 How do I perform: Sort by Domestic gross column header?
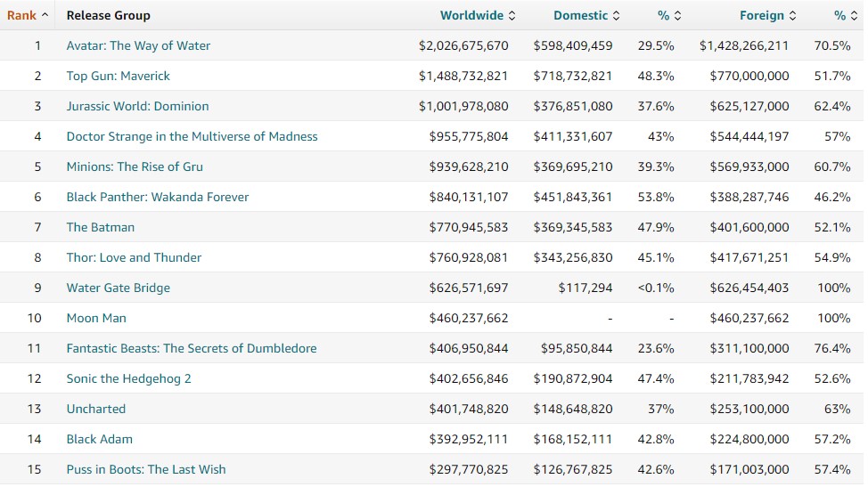point(581,15)
